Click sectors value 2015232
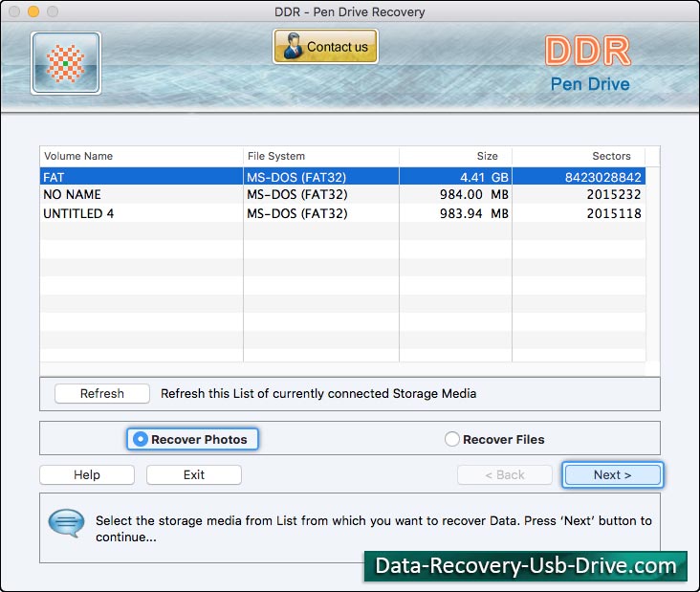 click(614, 194)
